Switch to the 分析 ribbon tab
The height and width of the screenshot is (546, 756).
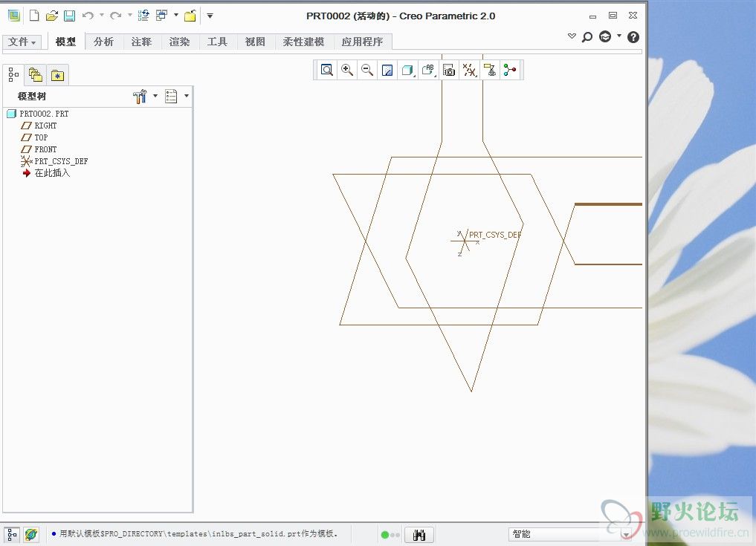(x=103, y=42)
